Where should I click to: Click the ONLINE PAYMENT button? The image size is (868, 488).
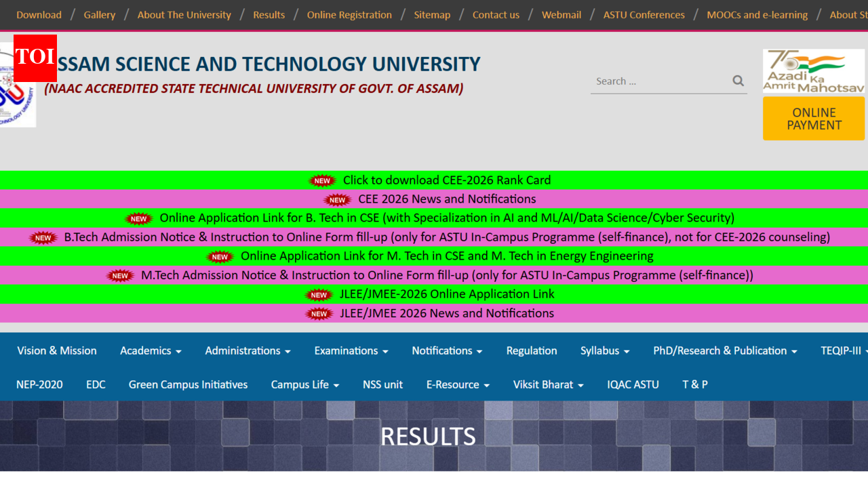tap(814, 119)
